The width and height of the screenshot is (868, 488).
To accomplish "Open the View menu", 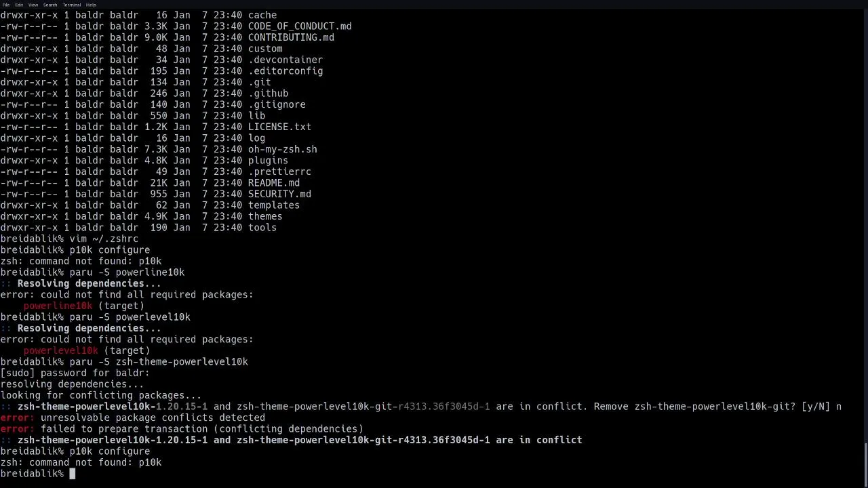I will click(33, 5).
